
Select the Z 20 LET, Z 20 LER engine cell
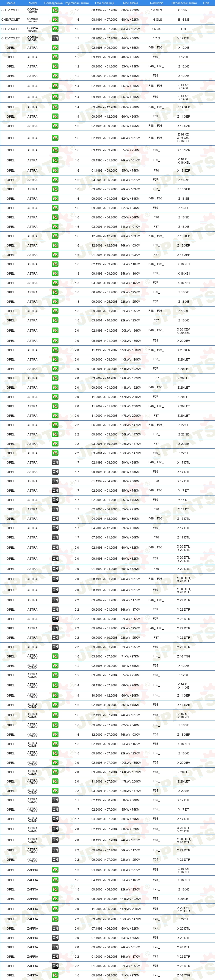click(x=183, y=909)
